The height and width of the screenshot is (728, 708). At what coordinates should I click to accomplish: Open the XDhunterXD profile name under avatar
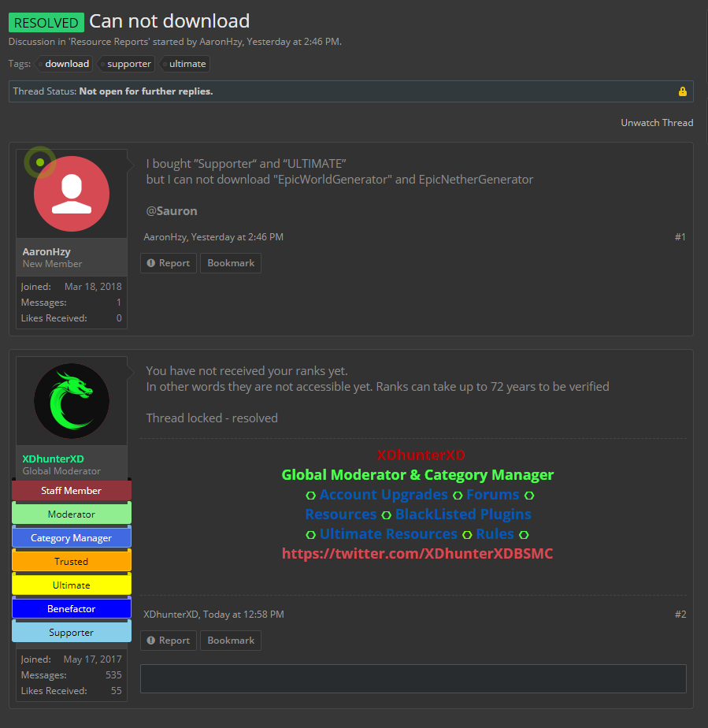point(54,459)
